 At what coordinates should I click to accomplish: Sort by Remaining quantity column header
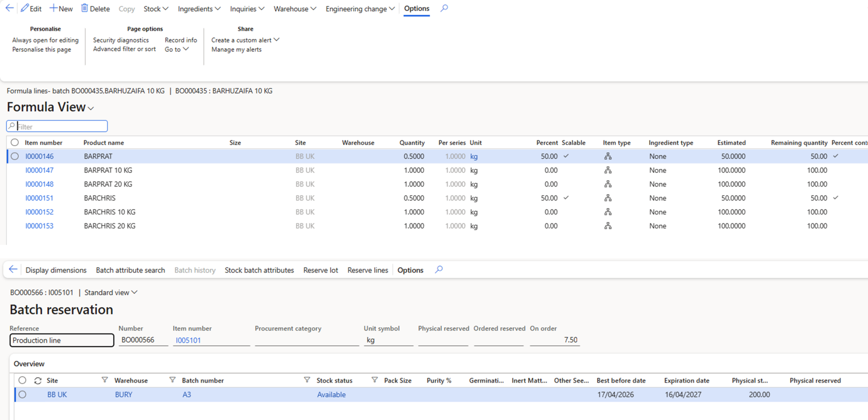[799, 142]
